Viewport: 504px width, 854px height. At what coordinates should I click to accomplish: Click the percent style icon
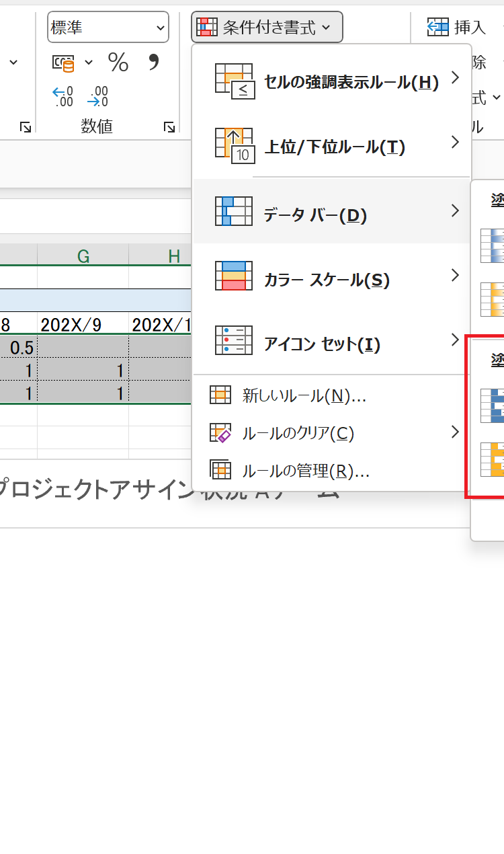pos(118,63)
